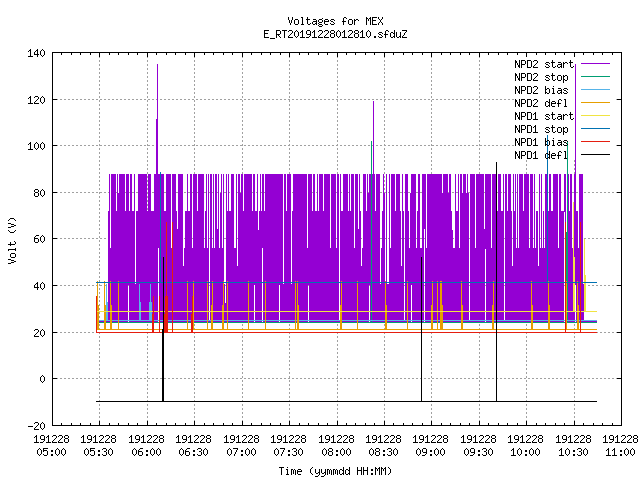
Task: Click x-axis time label 09:00
Action: pos(431,452)
